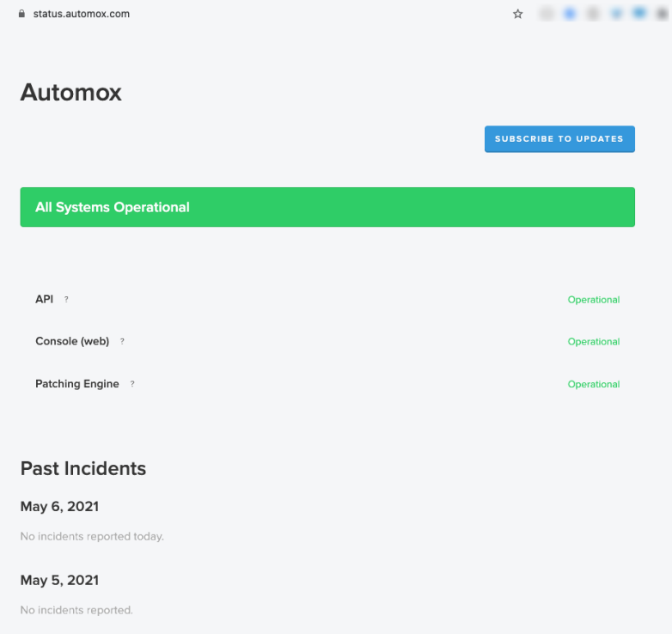Click the Operational status for Patching Engine
The width and height of the screenshot is (672, 634).
click(x=594, y=384)
